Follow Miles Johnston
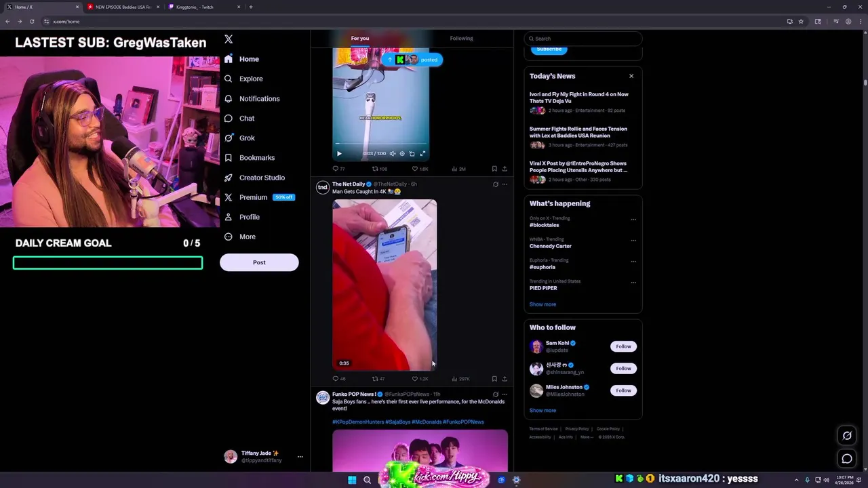This screenshot has height=488, width=868. click(623, 390)
